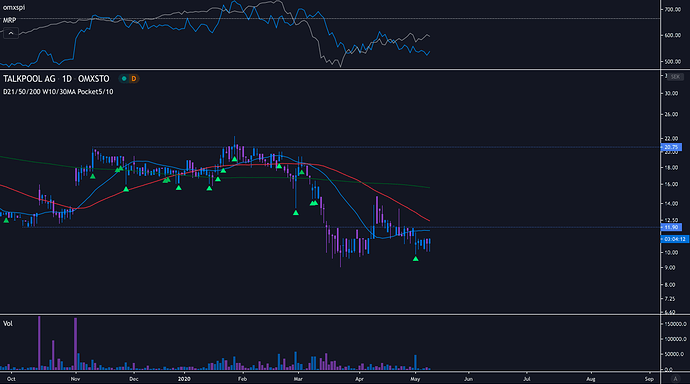690x384 pixels.
Task: Click the 2020 label on the time axis
Action: click(184, 379)
